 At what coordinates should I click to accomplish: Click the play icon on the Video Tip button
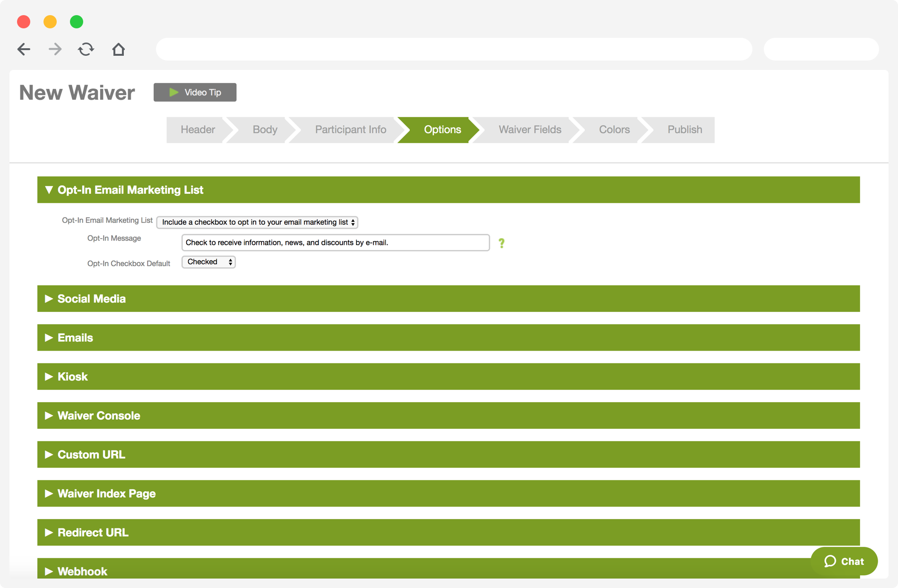[x=173, y=92]
